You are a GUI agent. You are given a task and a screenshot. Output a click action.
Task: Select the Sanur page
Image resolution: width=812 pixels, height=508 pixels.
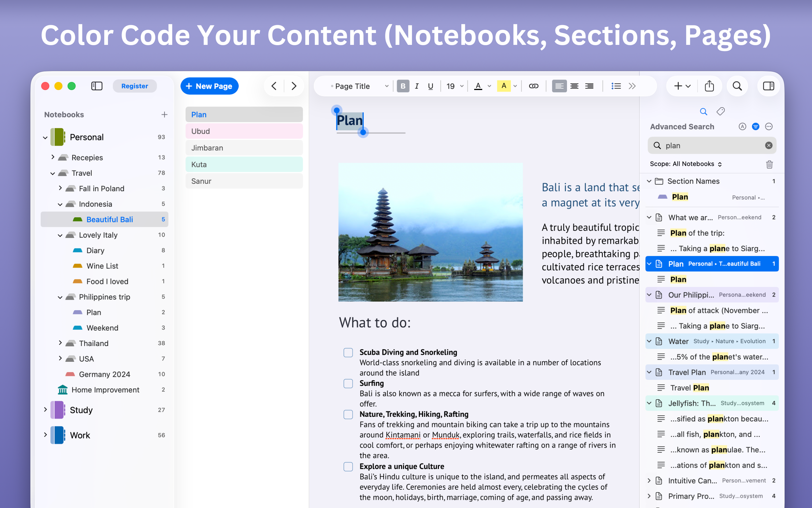[x=244, y=181]
